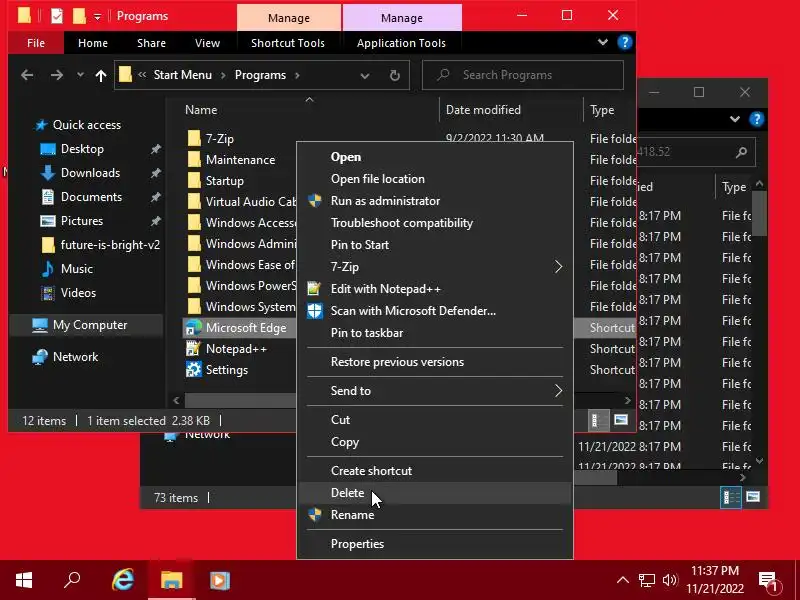Image resolution: width=800 pixels, height=600 pixels.
Task: Select My Computer in the navigation pane
Action: pos(90,325)
